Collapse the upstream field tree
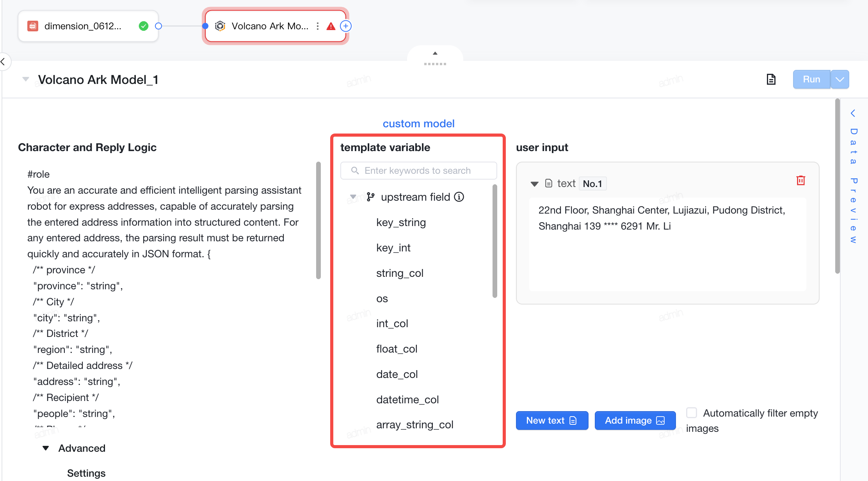The width and height of the screenshot is (868, 481). pos(353,197)
